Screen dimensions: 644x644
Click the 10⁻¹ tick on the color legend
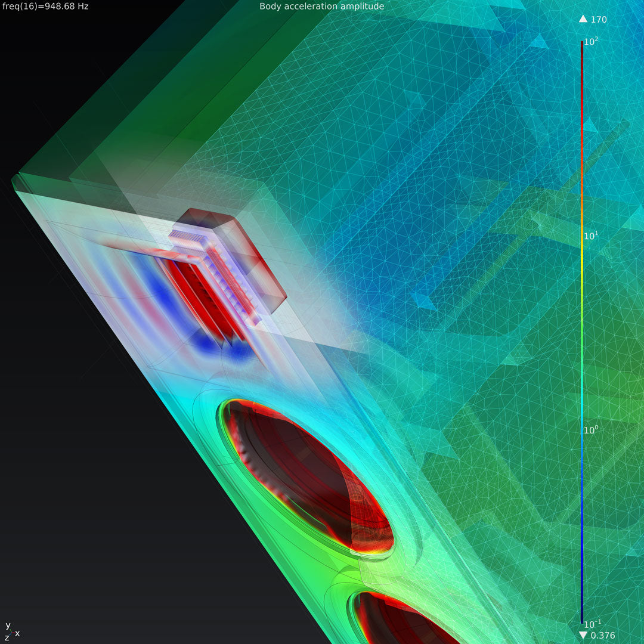592,624
